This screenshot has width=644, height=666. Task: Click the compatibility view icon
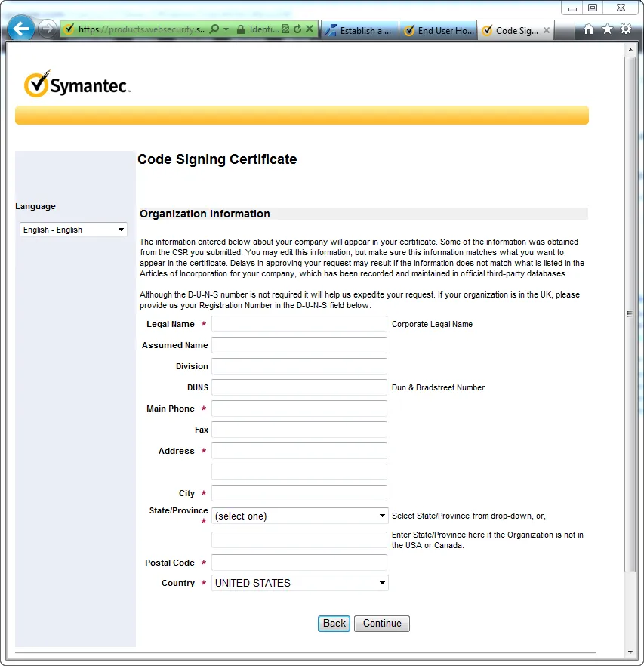286,29
